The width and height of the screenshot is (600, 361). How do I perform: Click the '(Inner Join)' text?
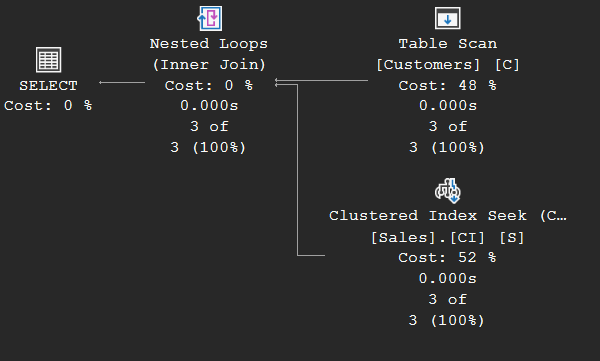(x=209, y=64)
